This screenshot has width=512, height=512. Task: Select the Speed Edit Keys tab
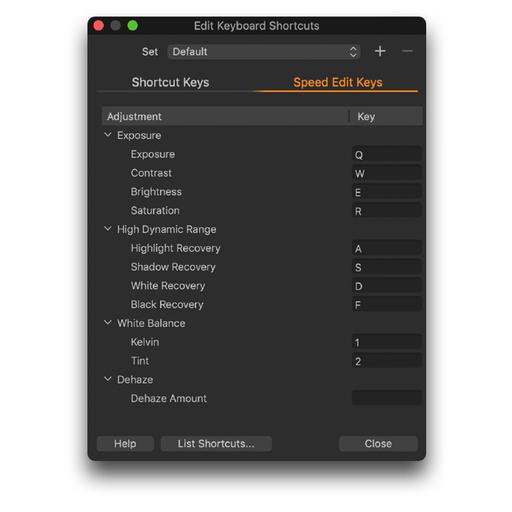coord(338,82)
